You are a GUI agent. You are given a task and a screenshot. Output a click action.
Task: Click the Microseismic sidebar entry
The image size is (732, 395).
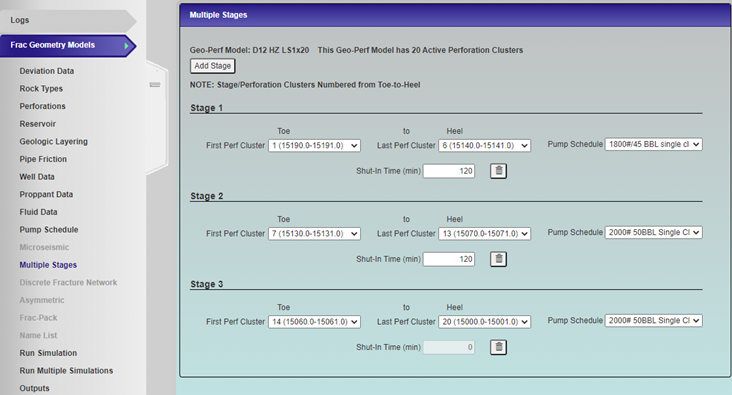tap(44, 247)
